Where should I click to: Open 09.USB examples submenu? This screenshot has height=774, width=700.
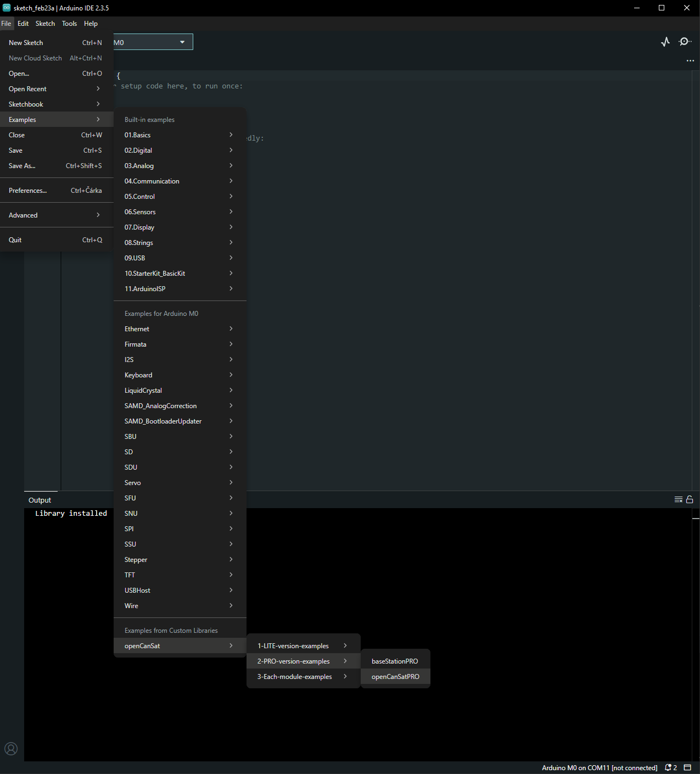180,258
